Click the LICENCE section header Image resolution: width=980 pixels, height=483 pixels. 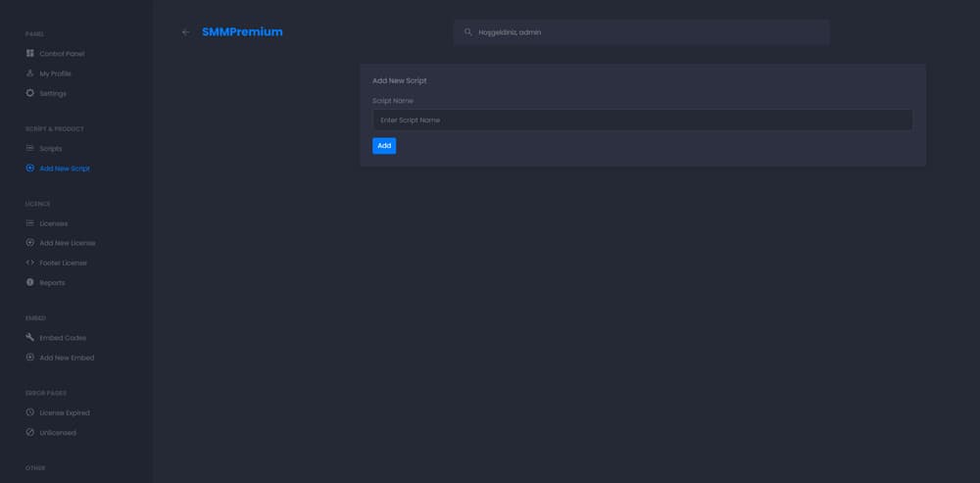coord(37,204)
